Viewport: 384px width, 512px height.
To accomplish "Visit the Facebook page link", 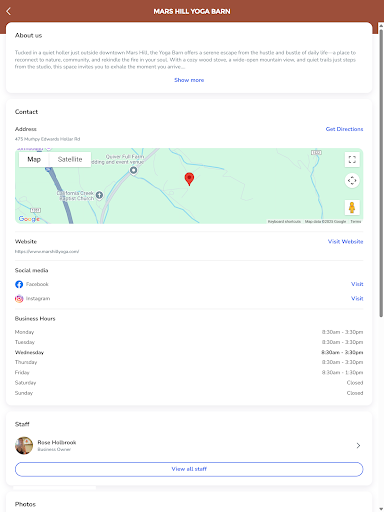I will 357,284.
